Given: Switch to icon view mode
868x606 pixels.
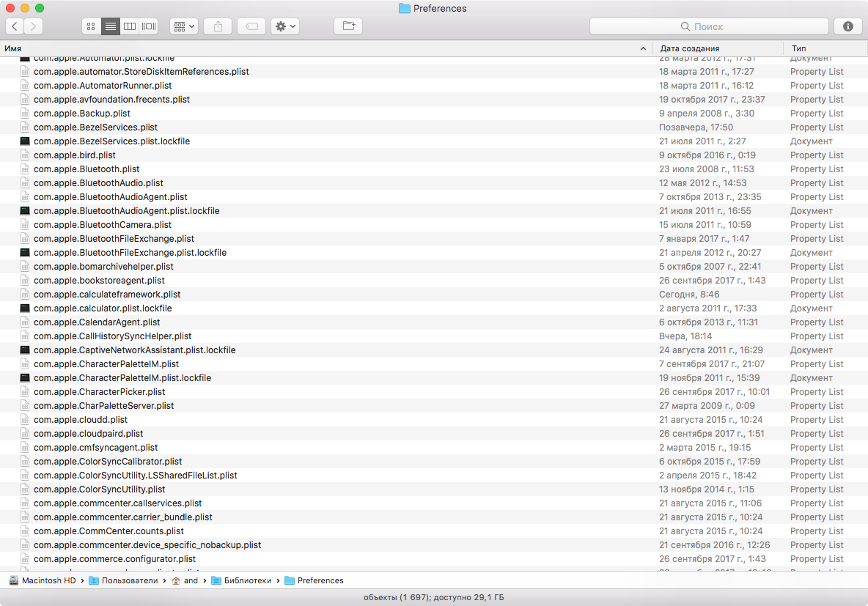Looking at the screenshot, I should pos(91,26).
